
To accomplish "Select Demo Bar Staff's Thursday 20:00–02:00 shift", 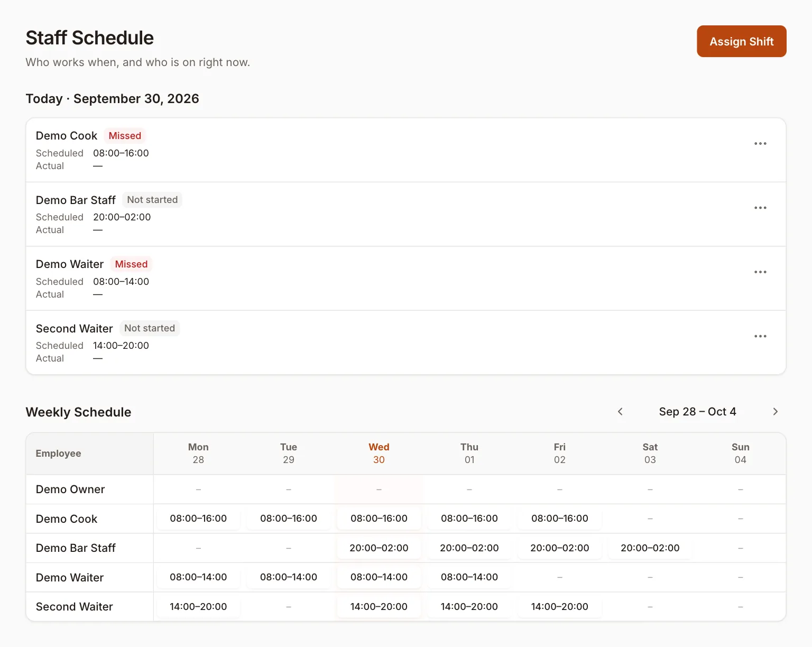I will pos(469,548).
